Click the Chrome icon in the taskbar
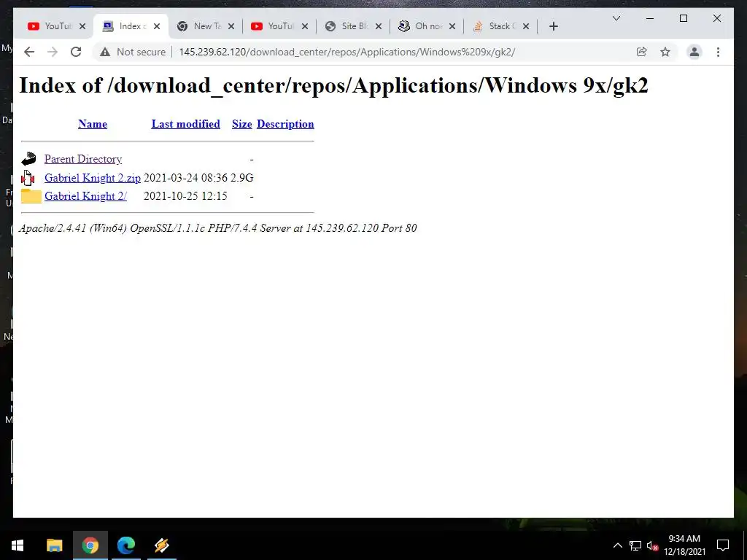Image resolution: width=747 pixels, height=560 pixels. (90, 545)
